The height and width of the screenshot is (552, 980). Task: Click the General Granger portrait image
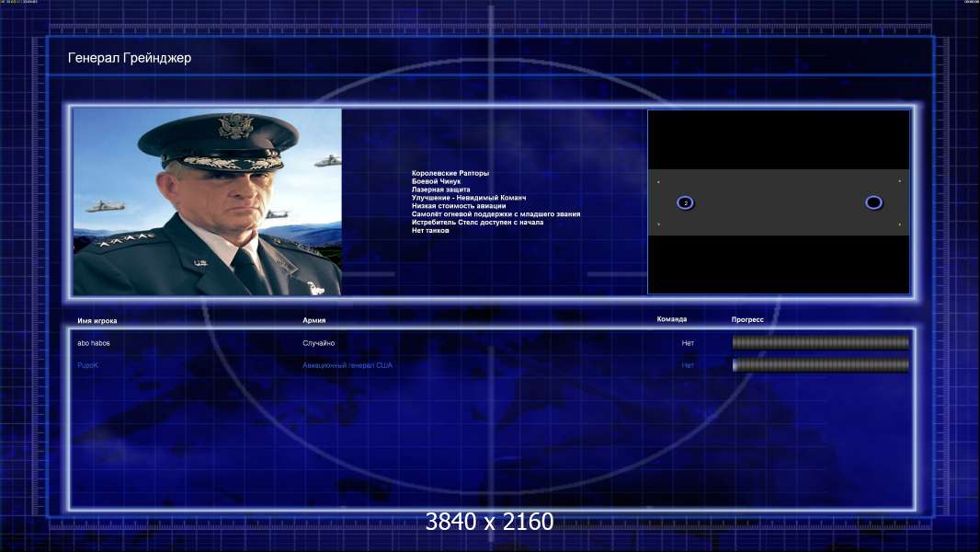208,201
